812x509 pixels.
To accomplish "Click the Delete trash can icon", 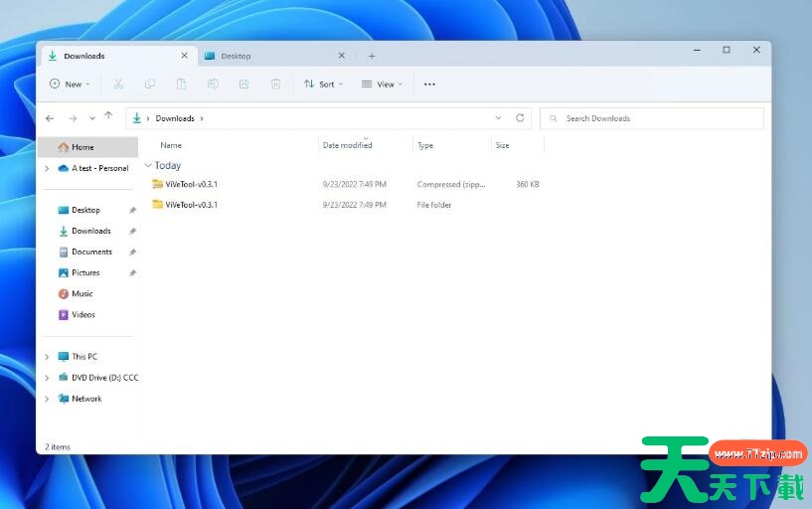I will pos(276,84).
